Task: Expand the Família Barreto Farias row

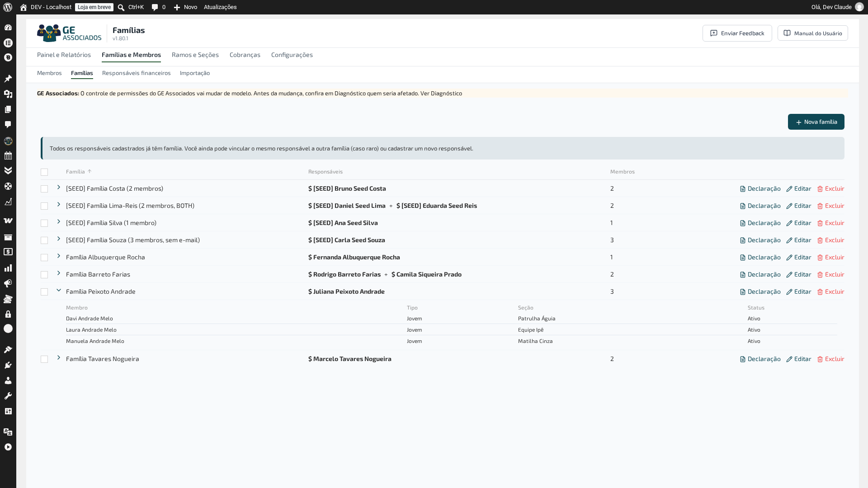Action: coord(59,273)
